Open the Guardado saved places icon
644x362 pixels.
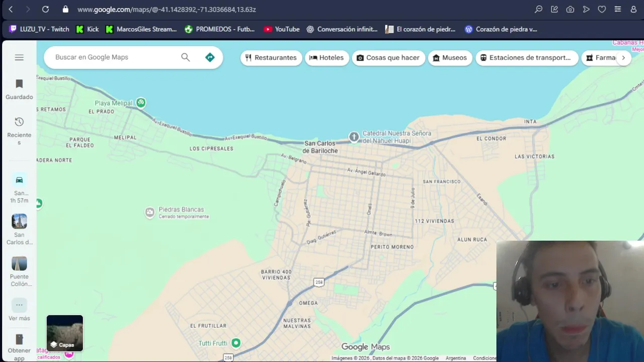point(19,83)
